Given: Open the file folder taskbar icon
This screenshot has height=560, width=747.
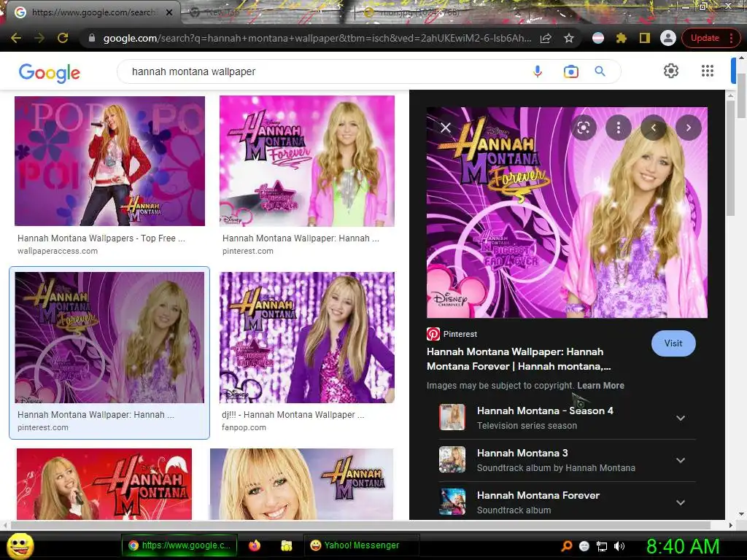Looking at the screenshot, I should tap(286, 545).
